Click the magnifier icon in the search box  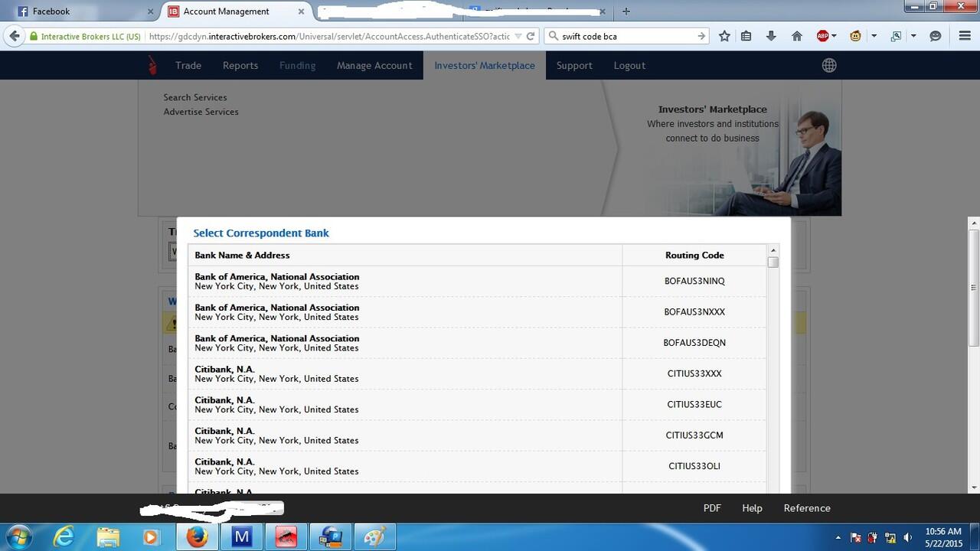554,36
